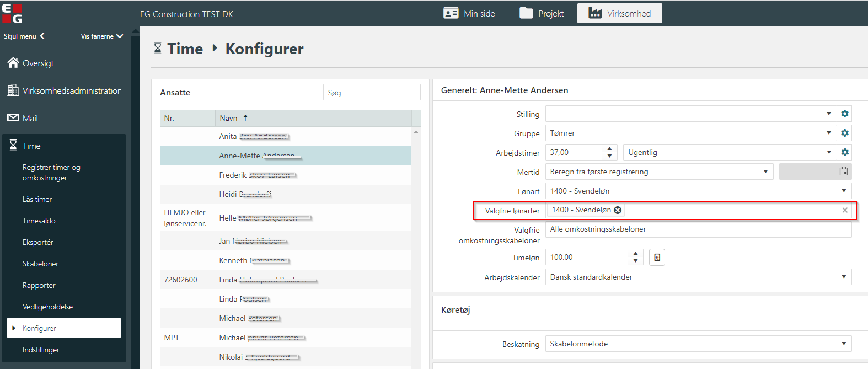
Task: Open the Lønart dropdown list
Action: point(843,191)
